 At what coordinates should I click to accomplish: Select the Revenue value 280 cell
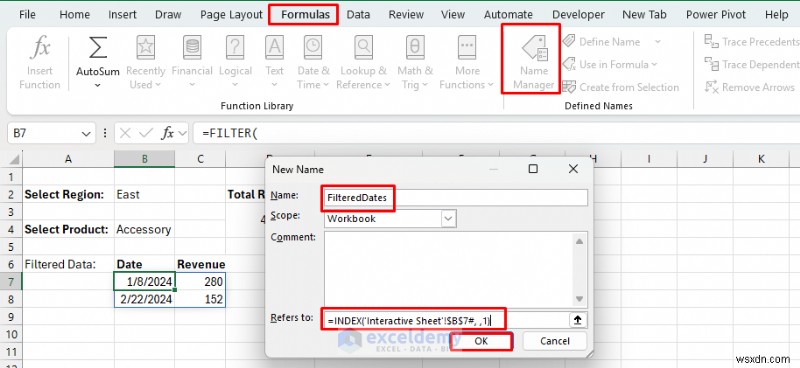[x=200, y=281]
